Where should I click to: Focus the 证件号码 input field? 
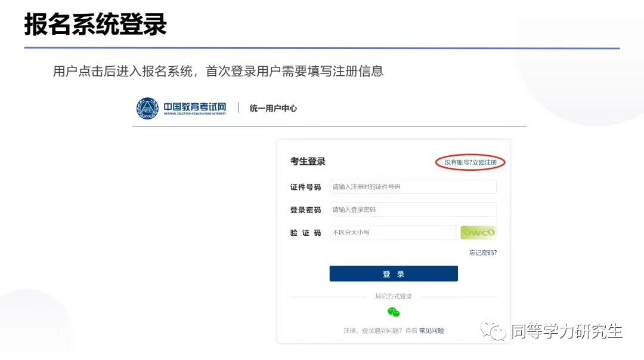(x=413, y=187)
